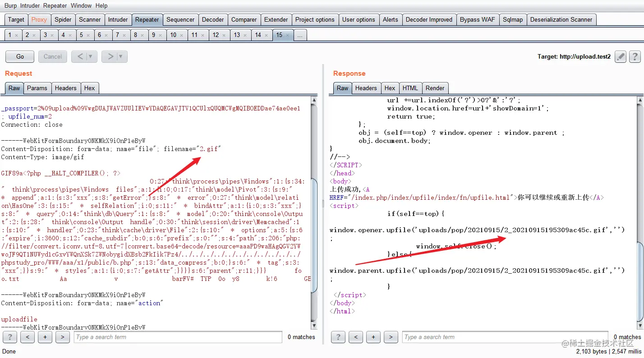Open the Project options tab
The height and width of the screenshot is (358, 644).
click(315, 19)
